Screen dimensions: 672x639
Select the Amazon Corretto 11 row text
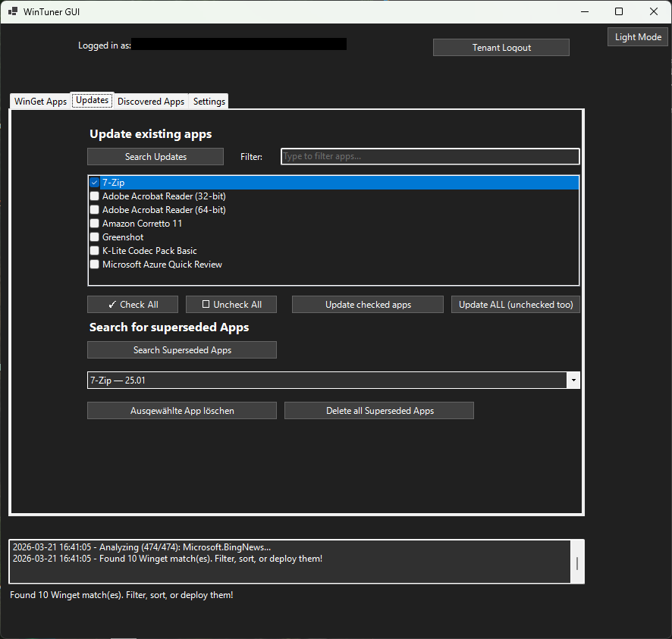coord(143,224)
